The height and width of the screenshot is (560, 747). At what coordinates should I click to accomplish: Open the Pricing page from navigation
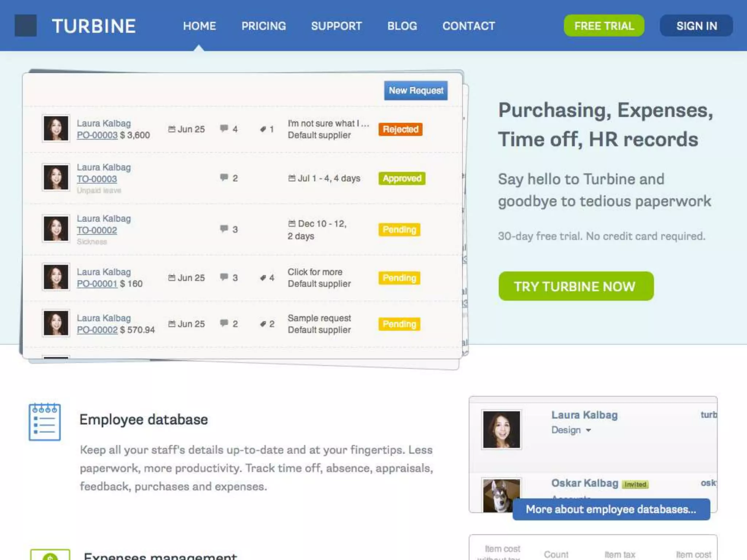click(x=263, y=26)
